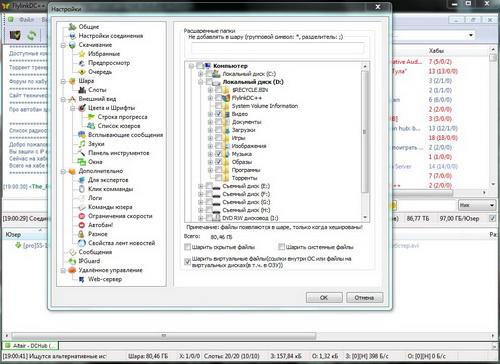Focus the Не добавлять в шару input field
Viewport: 500px width, 364px height.
pos(277,49)
